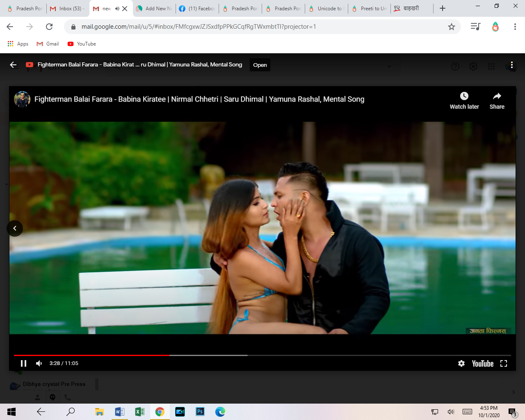The image size is (525, 420).
Task: Enter full screen mode
Action: pyautogui.click(x=504, y=363)
